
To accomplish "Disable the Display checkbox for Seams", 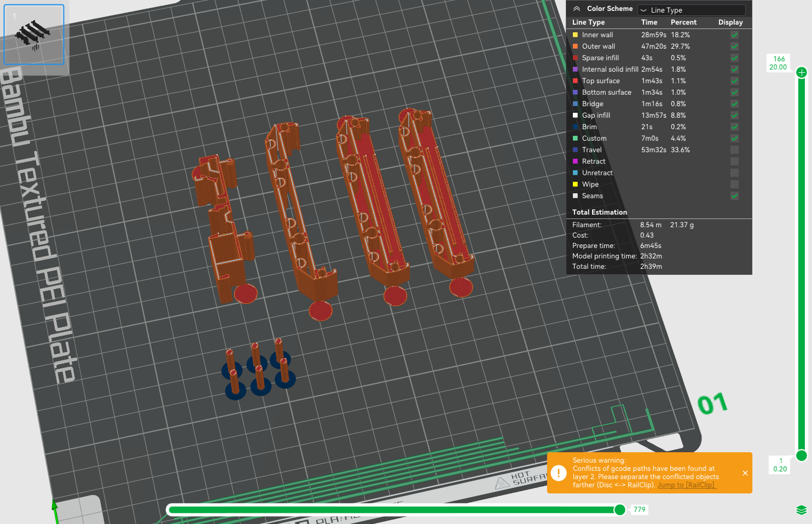I will click(734, 195).
